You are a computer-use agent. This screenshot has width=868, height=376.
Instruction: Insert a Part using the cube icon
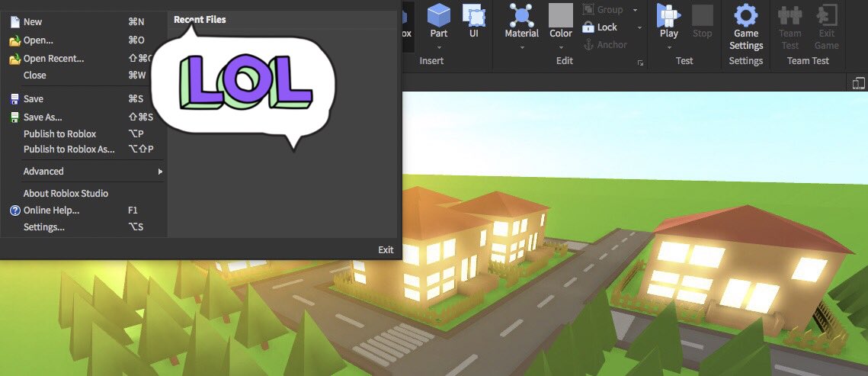pyautogui.click(x=439, y=15)
